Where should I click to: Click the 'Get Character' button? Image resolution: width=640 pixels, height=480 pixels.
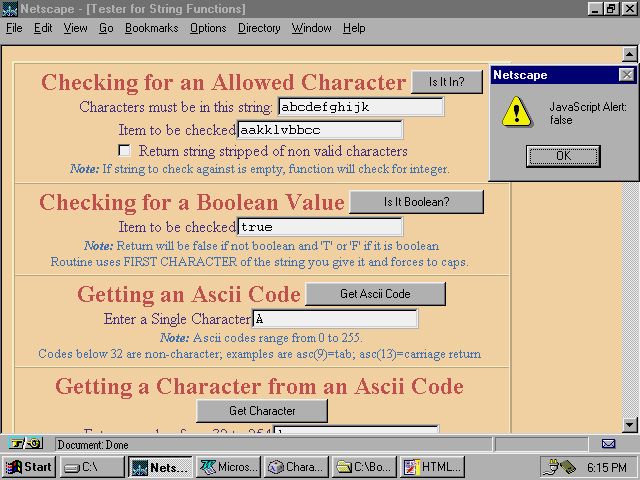(x=261, y=410)
